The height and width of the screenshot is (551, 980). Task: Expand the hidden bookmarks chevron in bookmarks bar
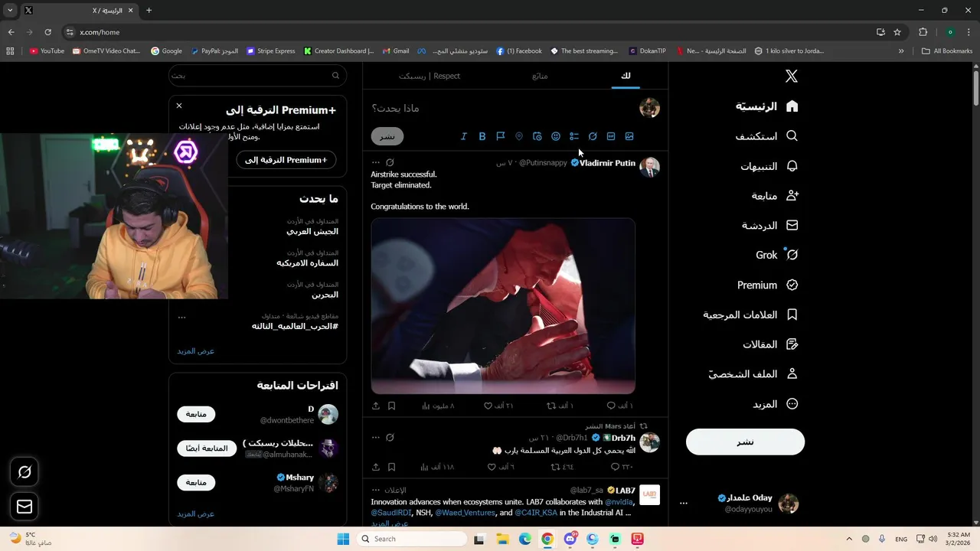(x=901, y=51)
